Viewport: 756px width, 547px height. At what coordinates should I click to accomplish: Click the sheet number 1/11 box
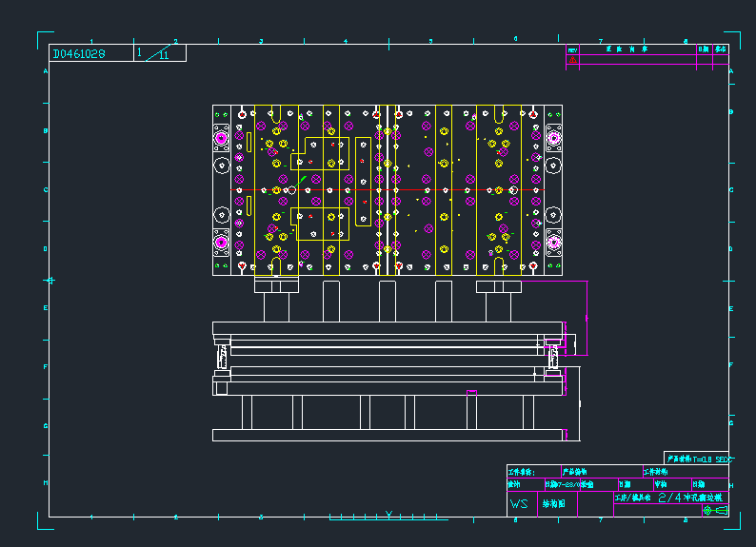(x=158, y=53)
